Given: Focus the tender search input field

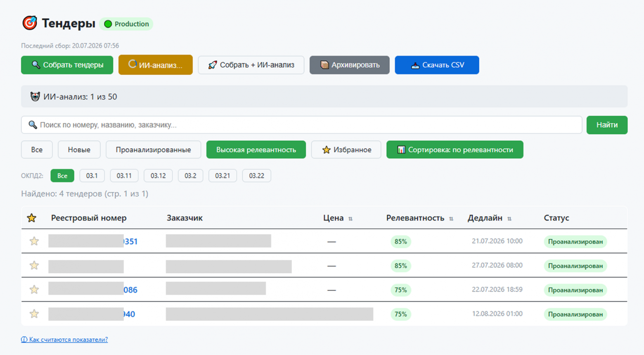Looking at the screenshot, I should pyautogui.click(x=301, y=125).
